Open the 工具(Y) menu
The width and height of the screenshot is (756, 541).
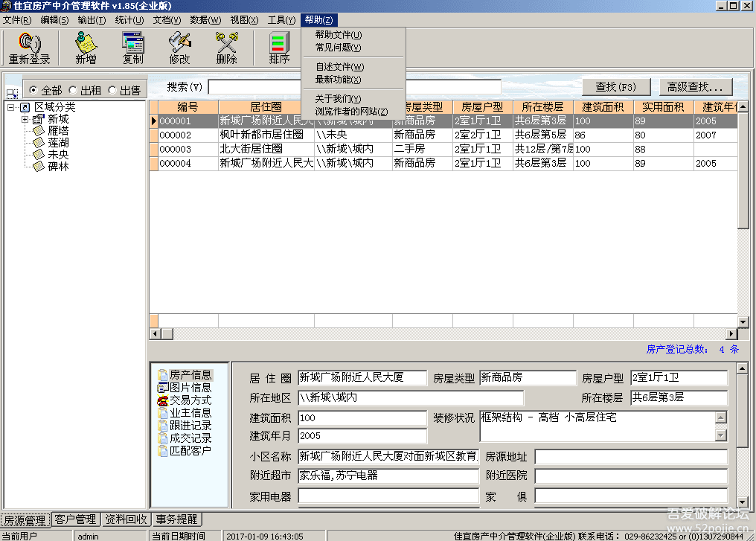[281, 20]
